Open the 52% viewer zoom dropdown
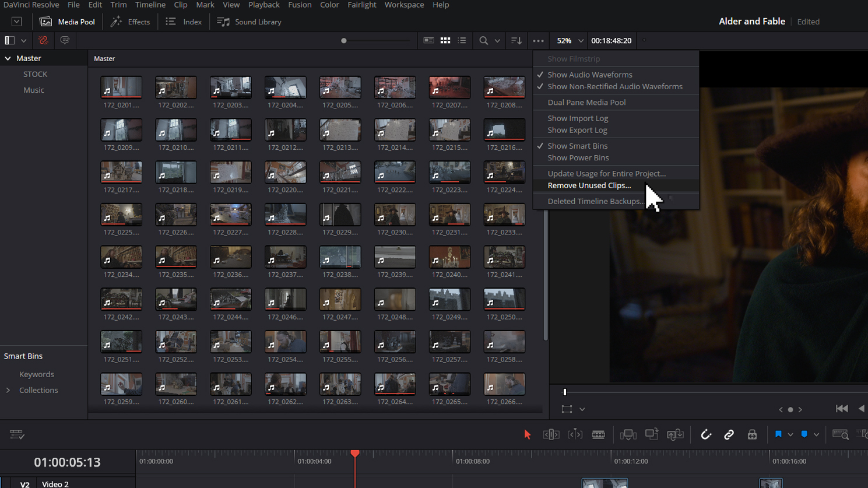868x488 pixels. point(568,40)
